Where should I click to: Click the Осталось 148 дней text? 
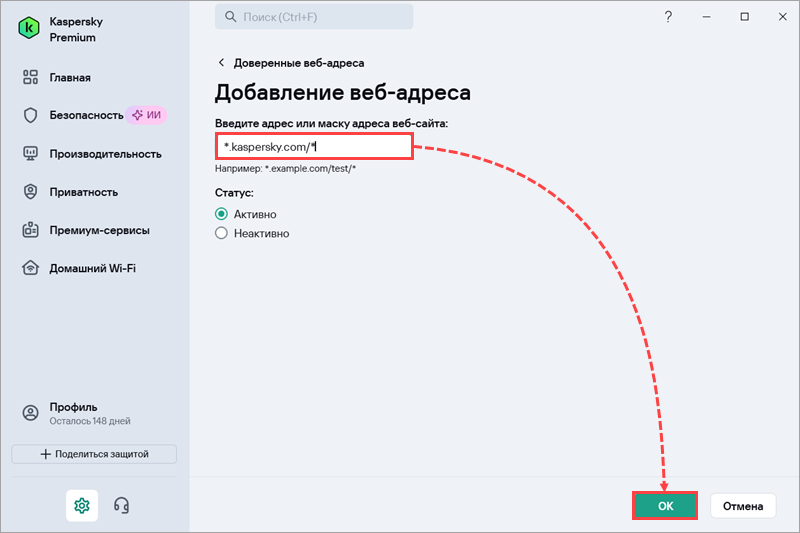tap(90, 421)
